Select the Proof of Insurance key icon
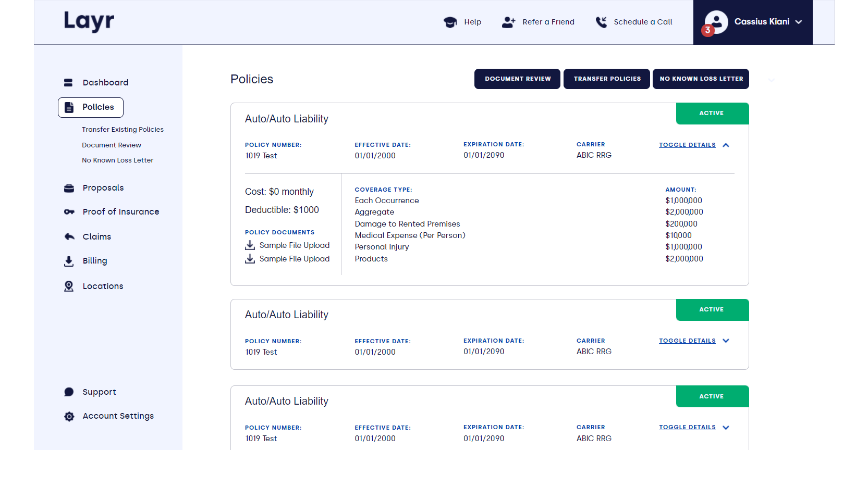 pos(69,211)
